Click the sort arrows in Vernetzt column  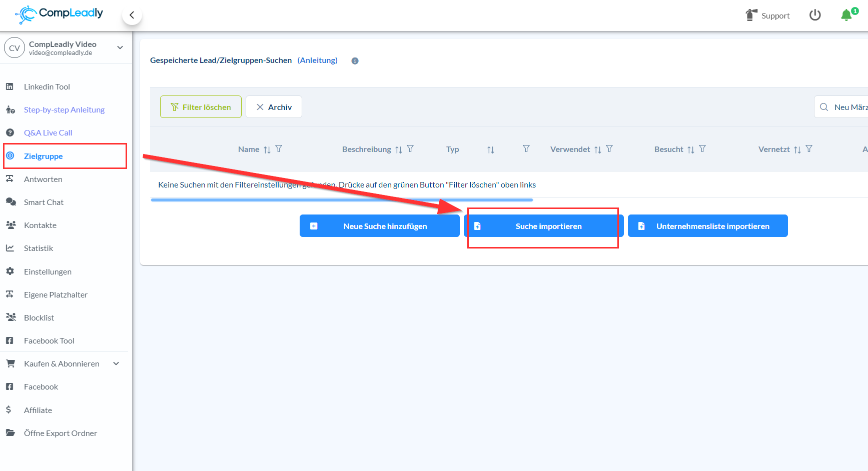797,149
